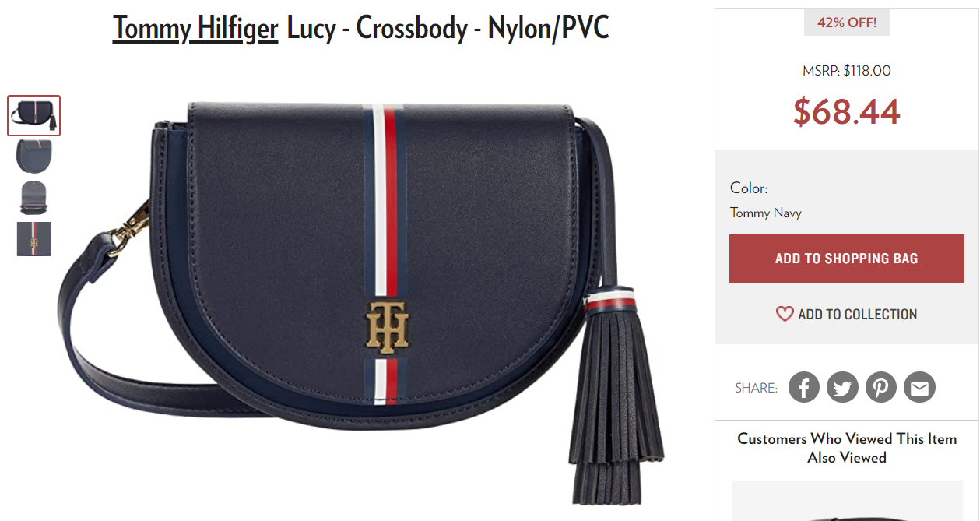The height and width of the screenshot is (521, 980).
Task: Click the Add to Collection text
Action: pos(858,315)
